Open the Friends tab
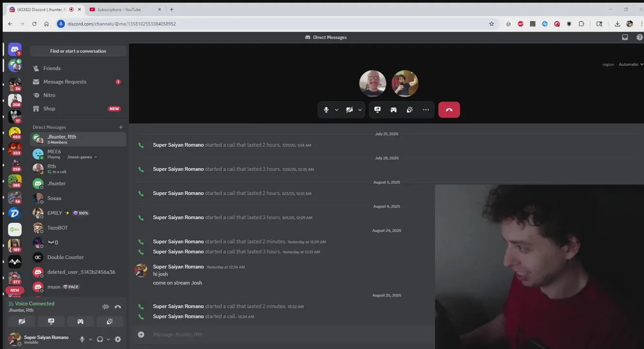 click(78, 68)
